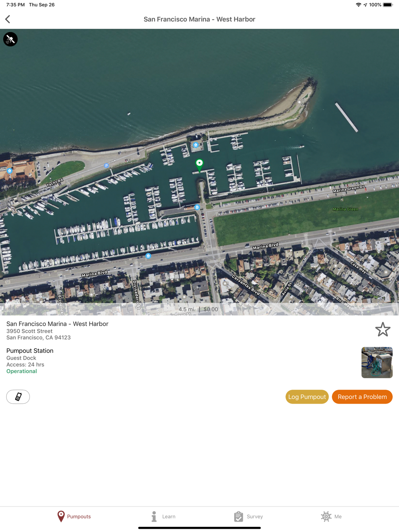Screen dimensions: 399x532
Task: Tap the blue boat marker on Marina Blvd
Action: coord(148,256)
